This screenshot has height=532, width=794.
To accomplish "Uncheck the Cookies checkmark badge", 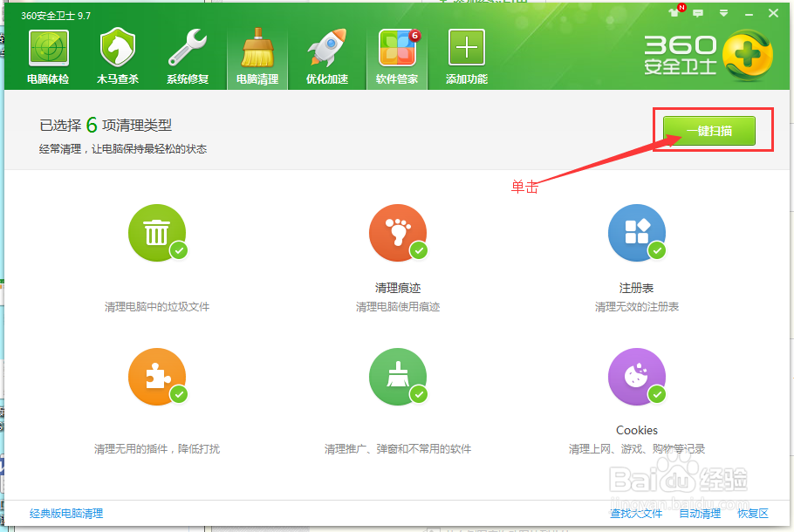I will (657, 394).
